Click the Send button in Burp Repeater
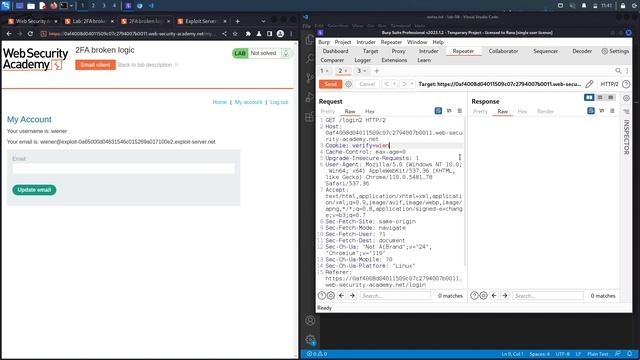 (330, 84)
